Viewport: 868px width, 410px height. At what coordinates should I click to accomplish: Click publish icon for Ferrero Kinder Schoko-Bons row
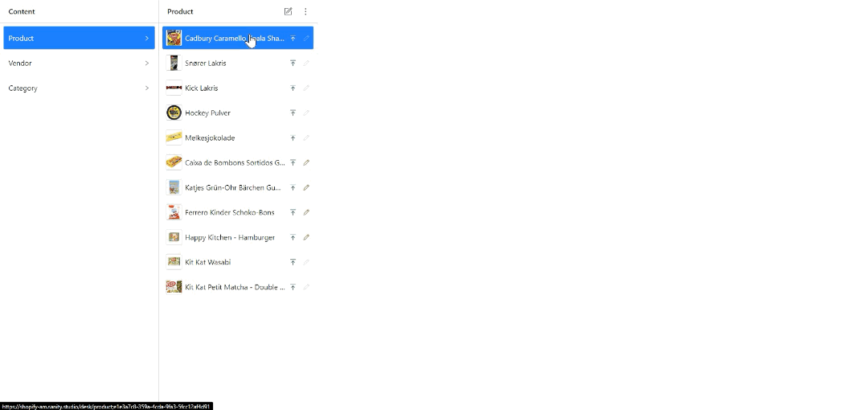coord(293,213)
